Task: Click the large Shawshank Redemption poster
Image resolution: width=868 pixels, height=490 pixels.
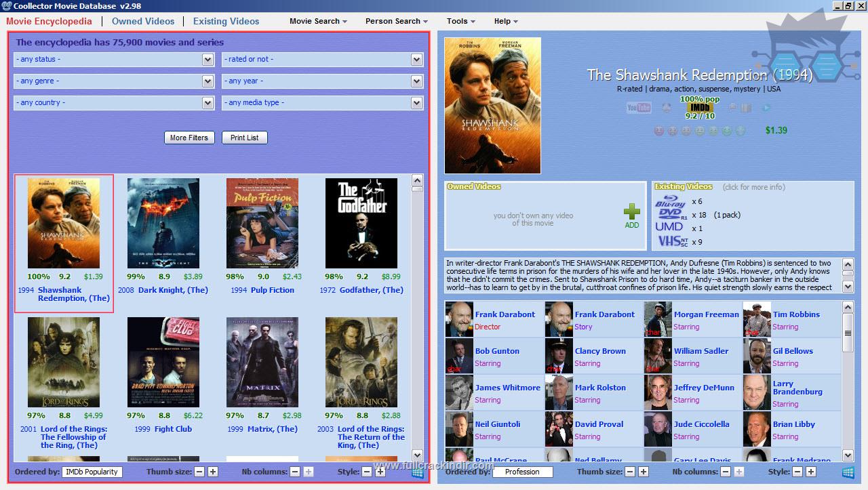Action: [x=493, y=106]
